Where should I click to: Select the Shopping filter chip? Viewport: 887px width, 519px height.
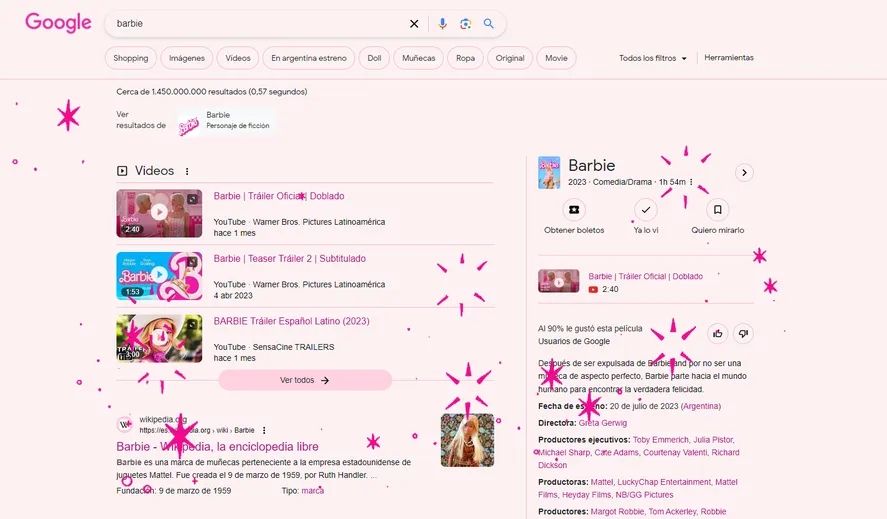point(130,58)
